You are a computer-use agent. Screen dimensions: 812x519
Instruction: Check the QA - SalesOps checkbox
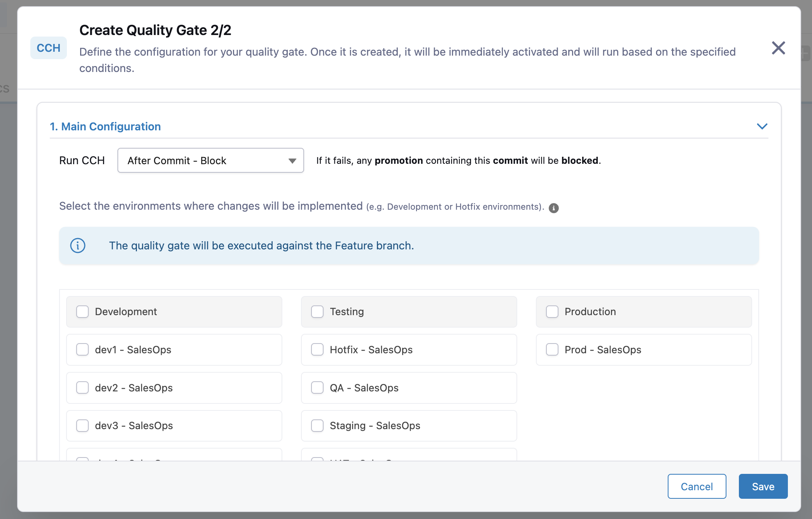317,387
